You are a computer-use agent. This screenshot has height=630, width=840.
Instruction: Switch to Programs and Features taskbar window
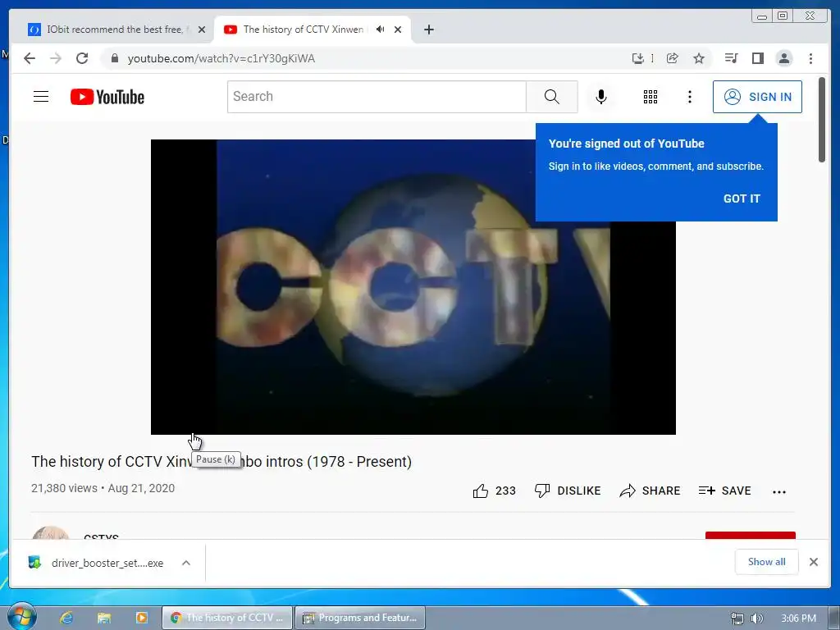pyautogui.click(x=361, y=618)
